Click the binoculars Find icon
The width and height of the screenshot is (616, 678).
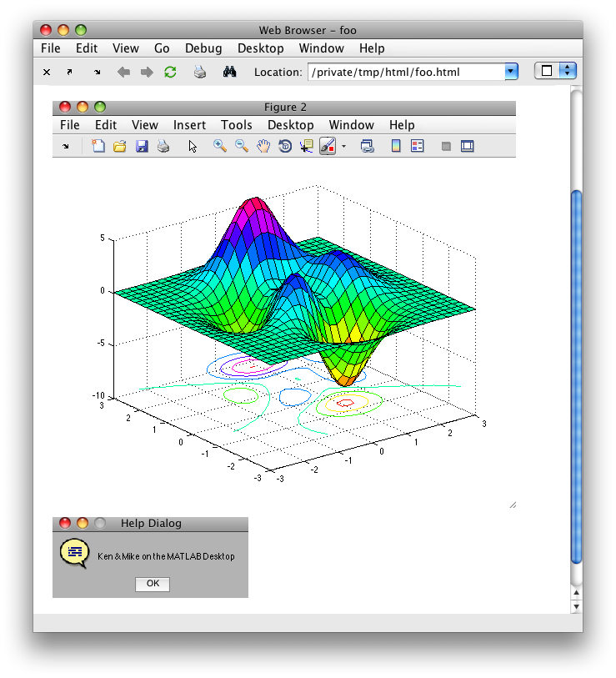click(230, 73)
